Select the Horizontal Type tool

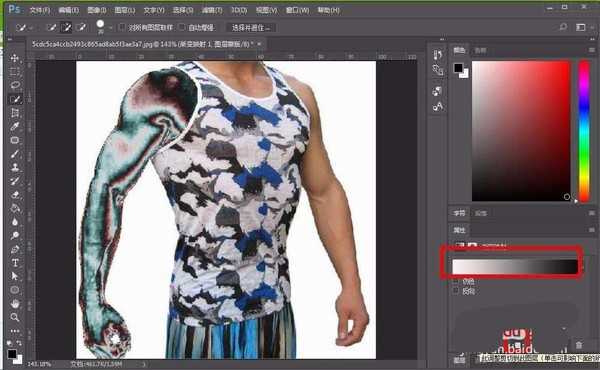coord(15,262)
